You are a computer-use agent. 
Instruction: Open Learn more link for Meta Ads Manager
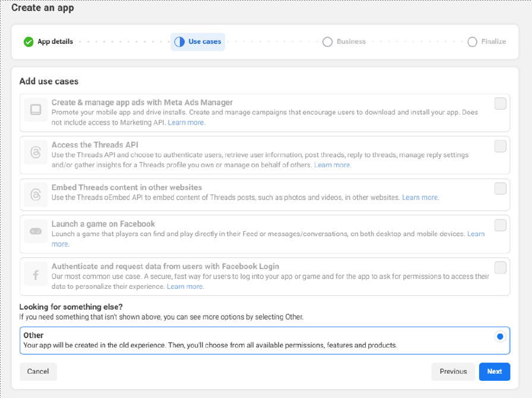(186, 123)
